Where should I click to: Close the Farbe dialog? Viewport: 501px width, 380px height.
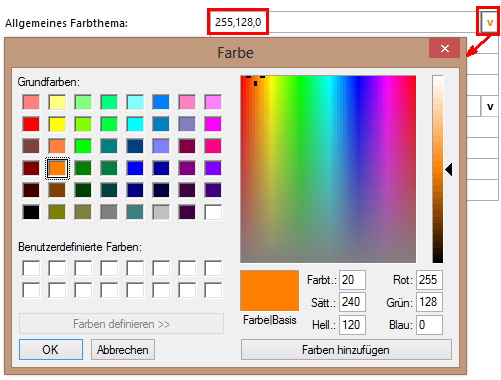pos(445,49)
